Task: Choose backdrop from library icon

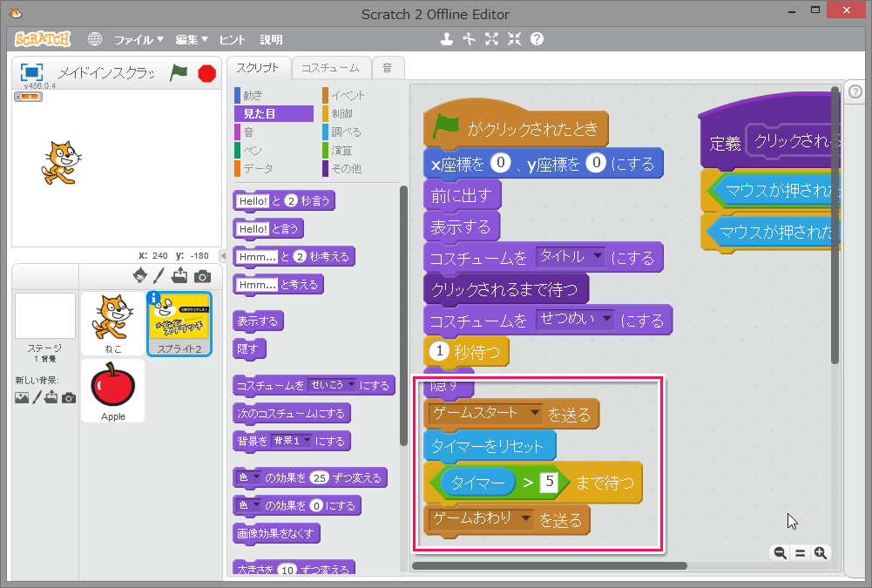Action: point(22,398)
